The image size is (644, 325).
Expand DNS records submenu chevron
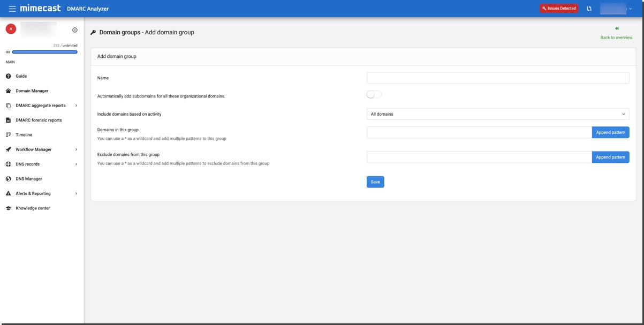(76, 164)
